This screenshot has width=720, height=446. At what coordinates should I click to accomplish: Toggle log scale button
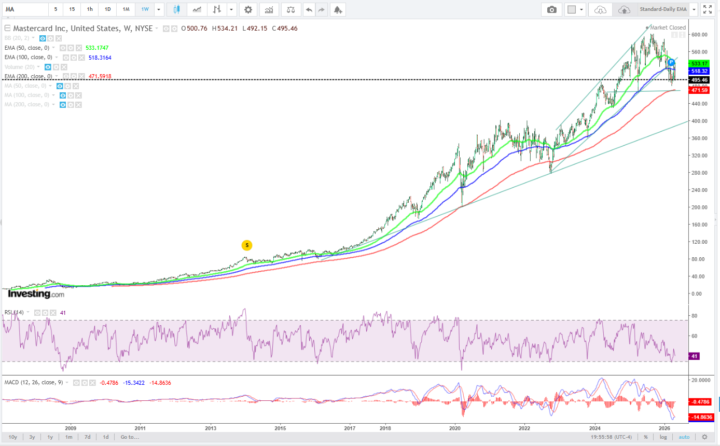663,437
